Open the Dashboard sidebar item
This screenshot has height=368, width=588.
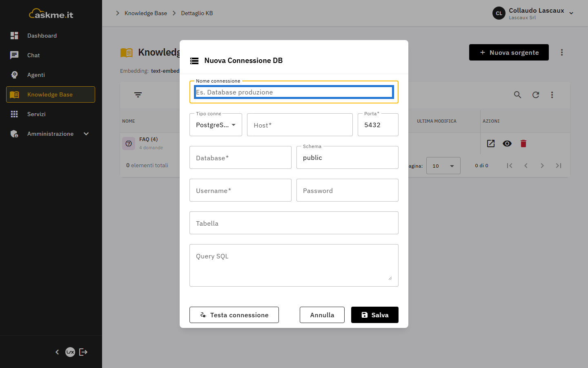[51, 36]
